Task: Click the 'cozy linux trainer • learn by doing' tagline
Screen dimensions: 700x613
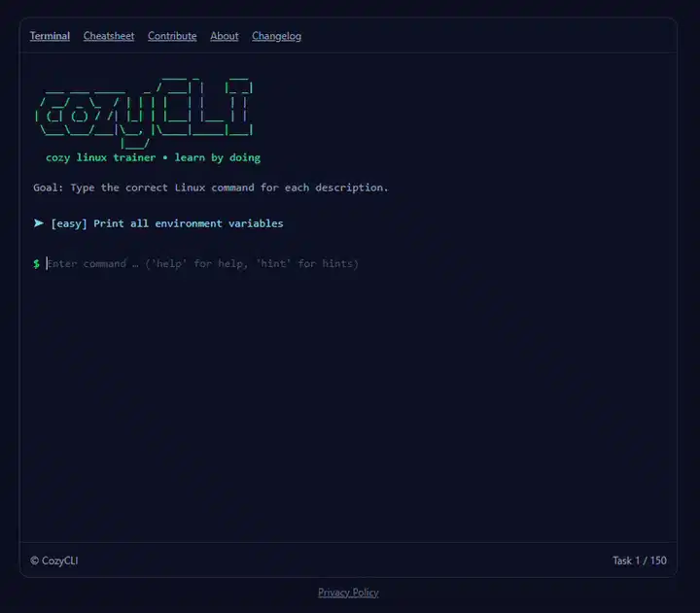Action: (153, 157)
